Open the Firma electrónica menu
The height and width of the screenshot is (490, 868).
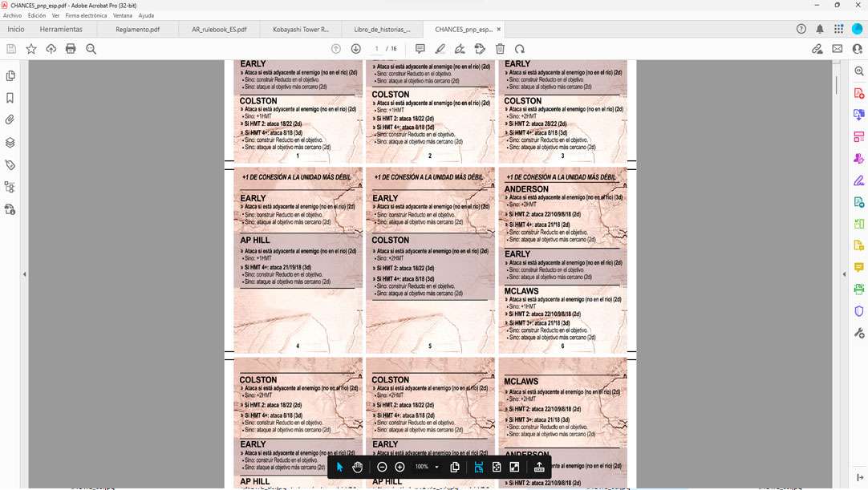pyautogui.click(x=86, y=15)
